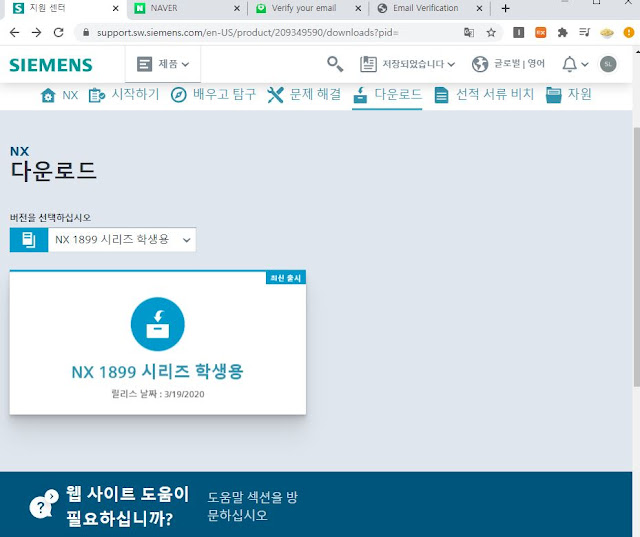Reload the Siemens support page
Screen dimensions: 640x537
59,33
